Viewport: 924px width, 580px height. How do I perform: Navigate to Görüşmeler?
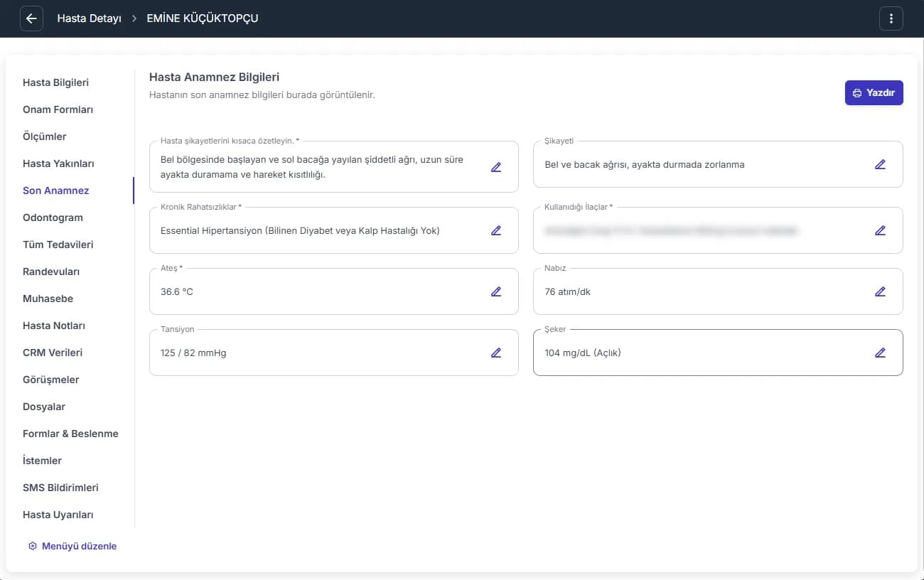tap(51, 380)
